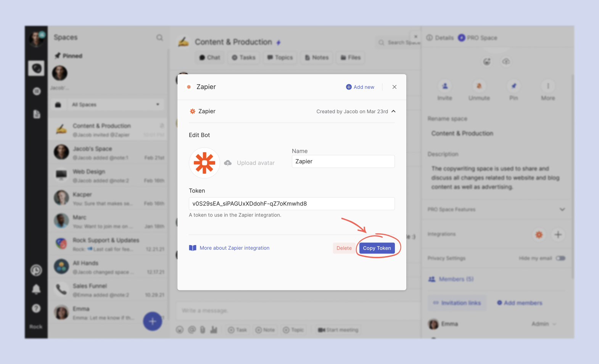Click the blue plus create button
The image size is (599, 364).
[x=153, y=321]
